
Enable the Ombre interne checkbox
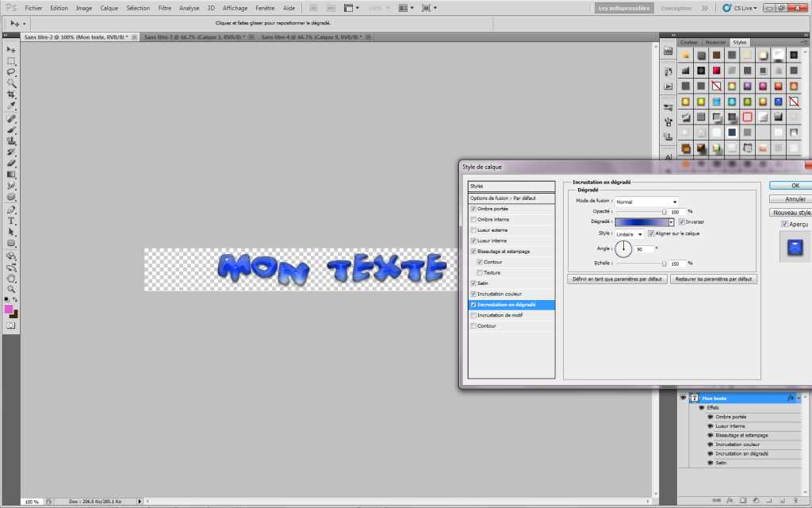473,219
